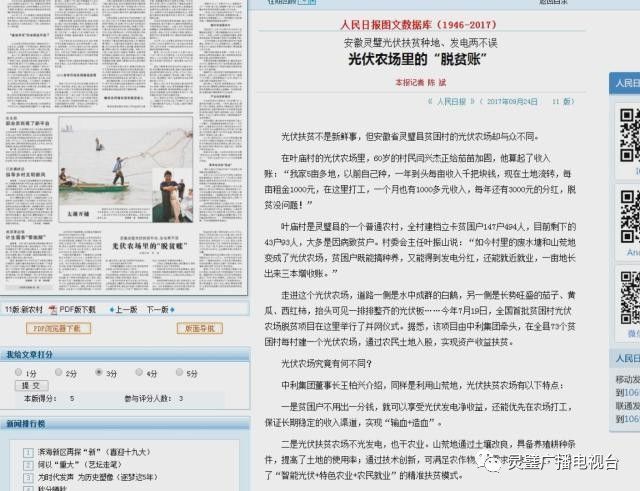
Task: Click the 人民日报图文数据库 heading
Action: [x=418, y=24]
